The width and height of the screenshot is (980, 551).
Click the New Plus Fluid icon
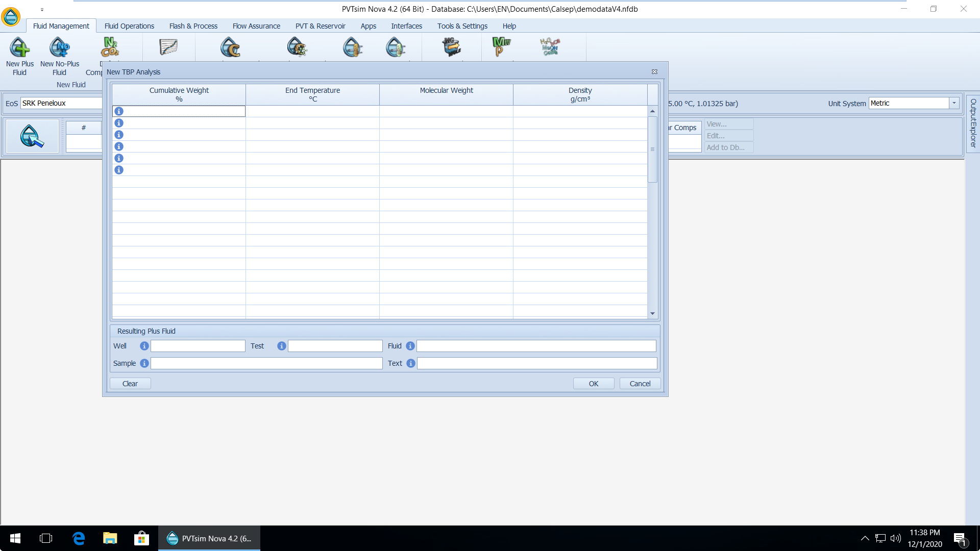tap(20, 47)
